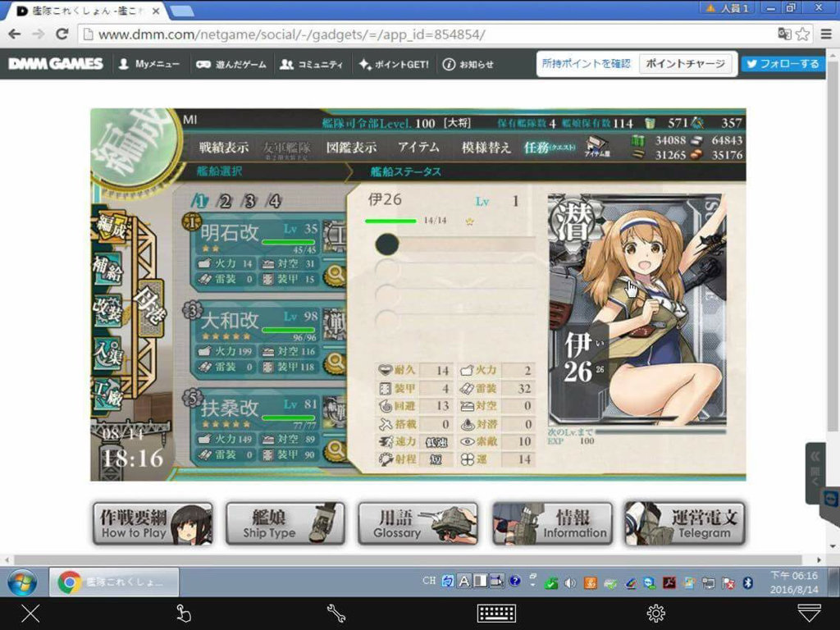Select fleet tab 4
The width and height of the screenshot is (840, 630).
coord(275,202)
